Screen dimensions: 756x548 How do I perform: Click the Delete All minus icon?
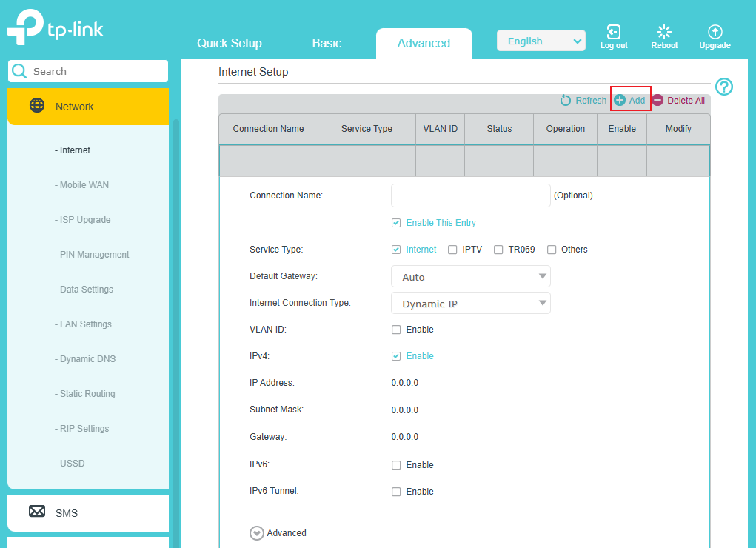(658, 101)
